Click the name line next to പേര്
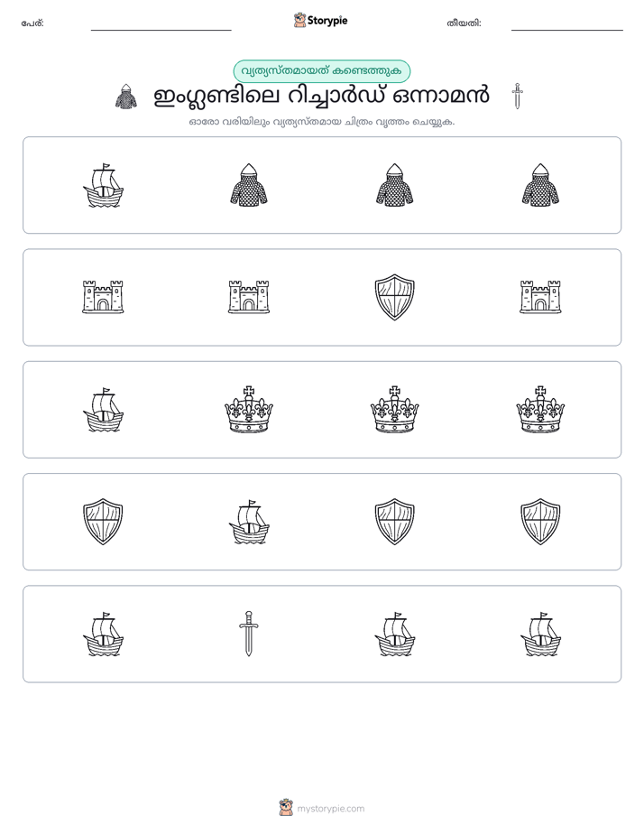 [161, 26]
